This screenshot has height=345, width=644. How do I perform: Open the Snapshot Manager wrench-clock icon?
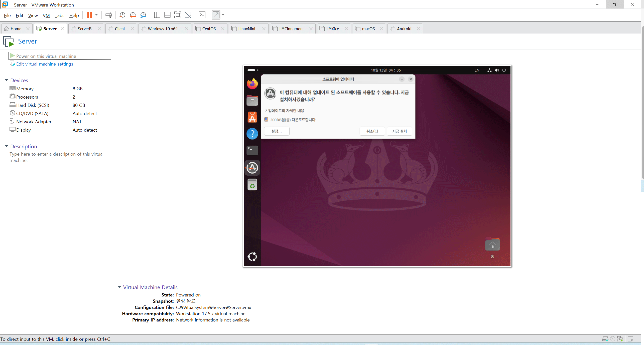(x=143, y=15)
